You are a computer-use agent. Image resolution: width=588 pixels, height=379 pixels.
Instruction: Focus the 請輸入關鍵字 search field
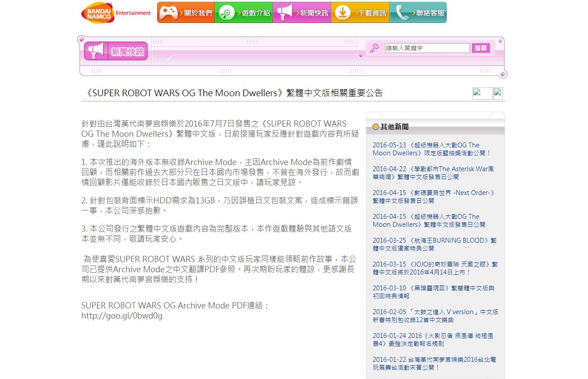(x=426, y=48)
